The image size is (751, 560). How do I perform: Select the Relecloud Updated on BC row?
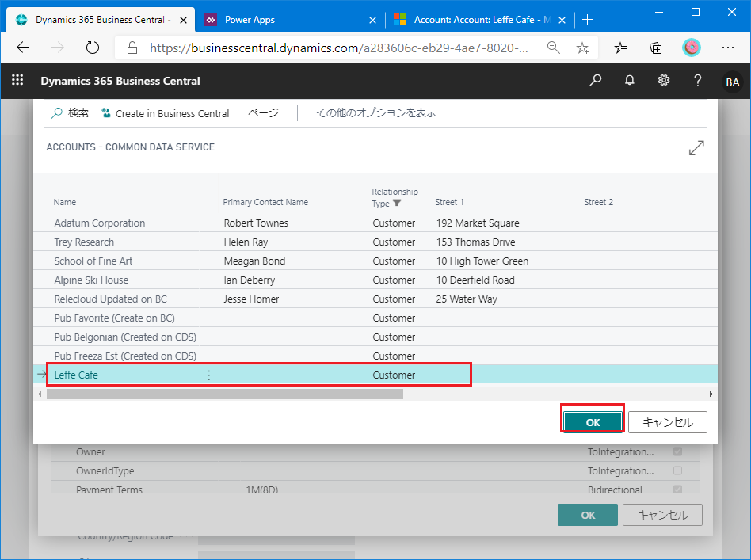pyautogui.click(x=375, y=299)
